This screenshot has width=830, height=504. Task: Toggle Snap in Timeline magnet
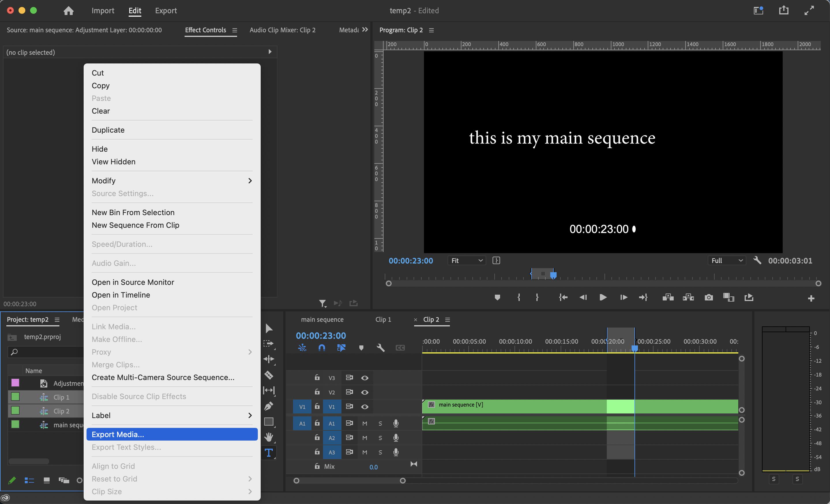click(x=322, y=348)
